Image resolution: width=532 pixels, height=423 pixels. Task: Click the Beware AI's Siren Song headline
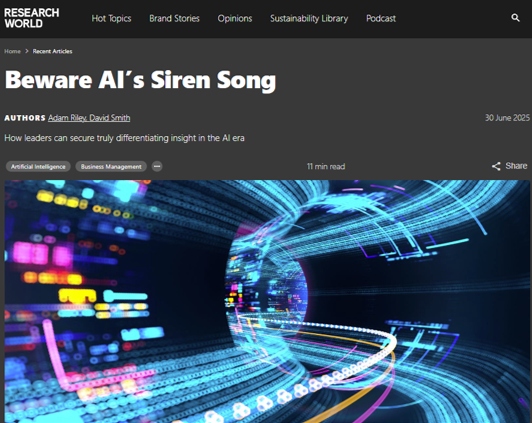click(140, 80)
